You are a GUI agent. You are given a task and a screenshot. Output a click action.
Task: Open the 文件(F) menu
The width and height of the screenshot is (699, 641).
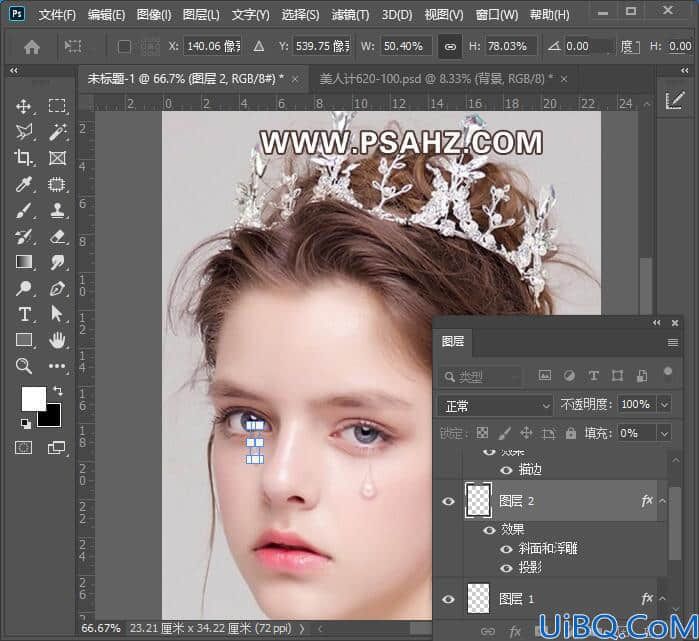pyautogui.click(x=57, y=15)
